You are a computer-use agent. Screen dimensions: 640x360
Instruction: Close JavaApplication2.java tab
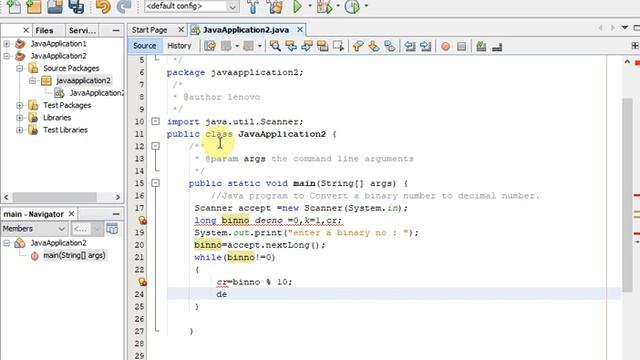[x=300, y=30]
